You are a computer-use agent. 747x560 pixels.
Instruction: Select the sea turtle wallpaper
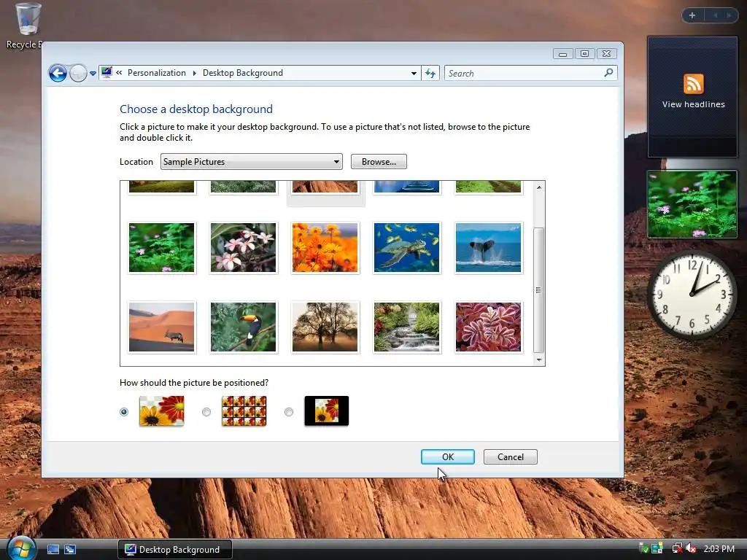click(x=406, y=248)
